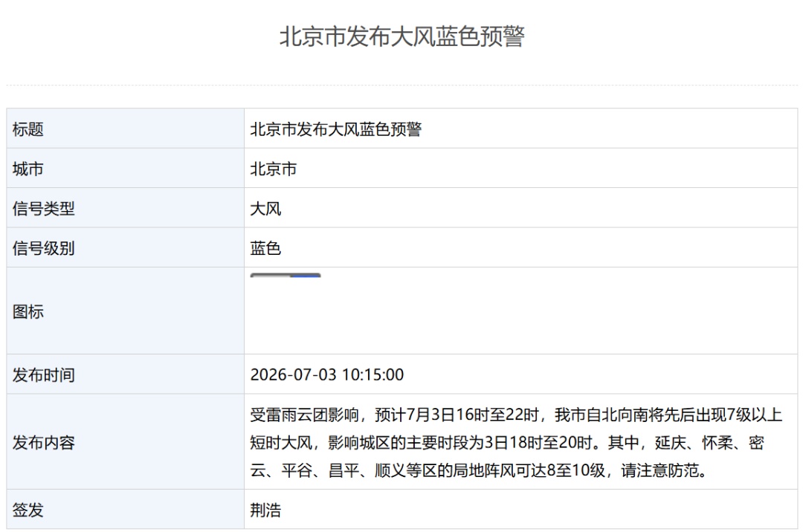Click the content line starting 受雷雨云团影响
This screenshot has width=803, height=532.
516,415
